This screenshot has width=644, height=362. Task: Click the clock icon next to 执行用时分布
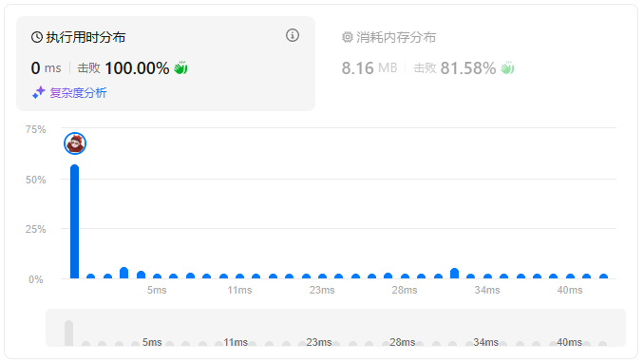point(37,37)
